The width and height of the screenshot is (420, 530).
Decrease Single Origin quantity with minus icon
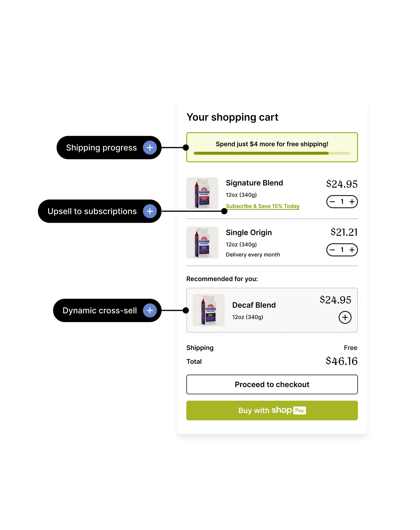point(332,250)
